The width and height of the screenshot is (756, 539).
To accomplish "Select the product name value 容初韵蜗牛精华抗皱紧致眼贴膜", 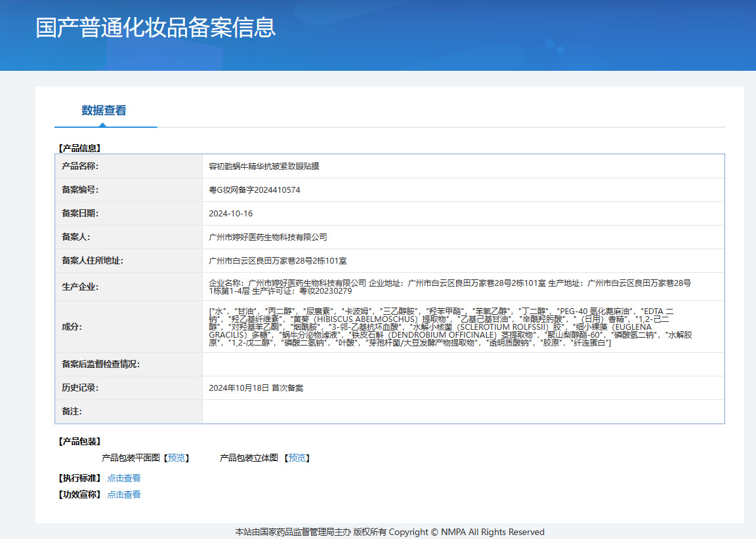I will tap(264, 167).
